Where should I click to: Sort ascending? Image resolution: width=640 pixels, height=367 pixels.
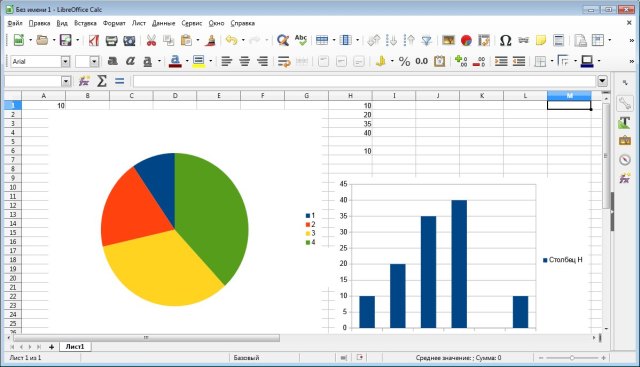391,40
